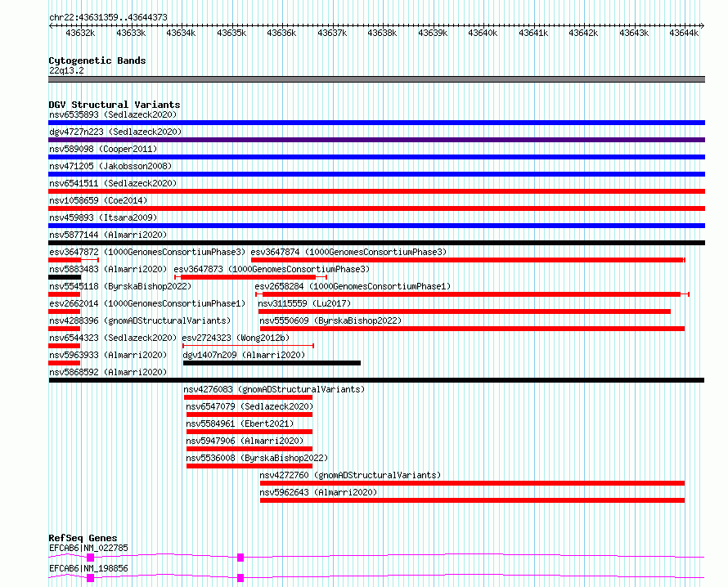Screen dimensions: 728x587
Task: Open variant nsv5868592 (Almarri2020)
Action: click(108, 372)
